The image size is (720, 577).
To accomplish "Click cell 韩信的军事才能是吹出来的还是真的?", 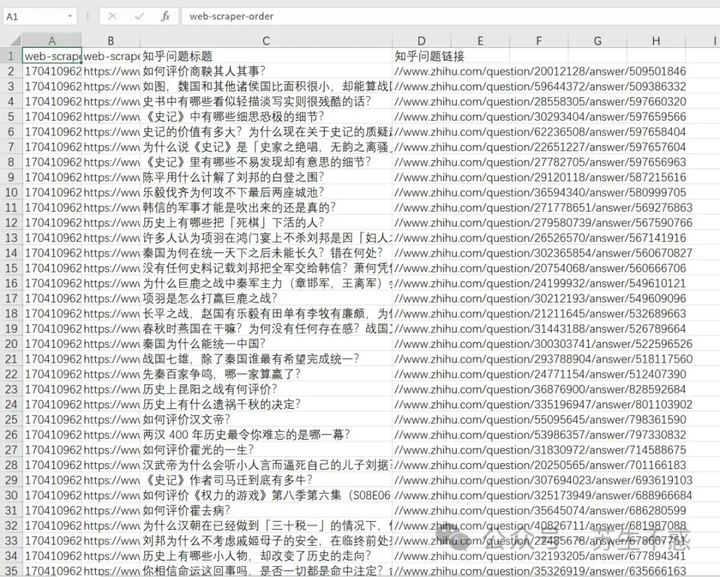I will 266,207.
